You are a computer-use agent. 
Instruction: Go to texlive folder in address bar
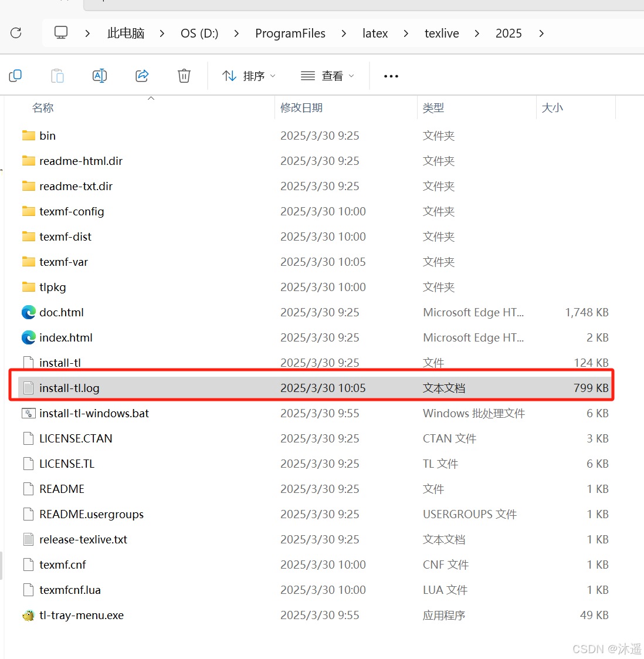tap(442, 33)
